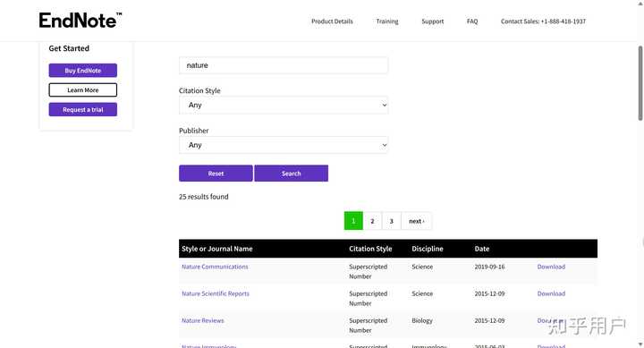Open the Nature Communications style link
Viewport: 644px width, 348px height.
click(215, 267)
